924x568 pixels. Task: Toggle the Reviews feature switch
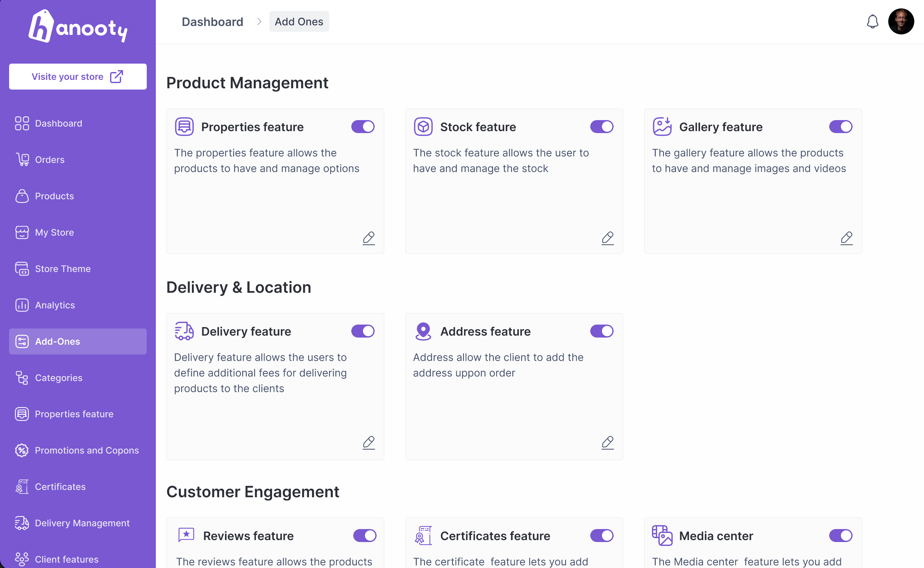pos(365,535)
